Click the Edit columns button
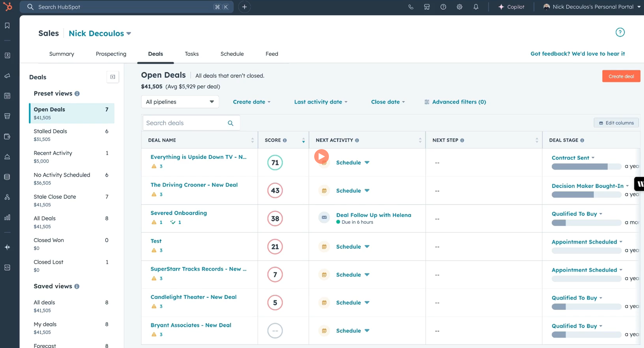This screenshot has width=644, height=348. point(616,123)
